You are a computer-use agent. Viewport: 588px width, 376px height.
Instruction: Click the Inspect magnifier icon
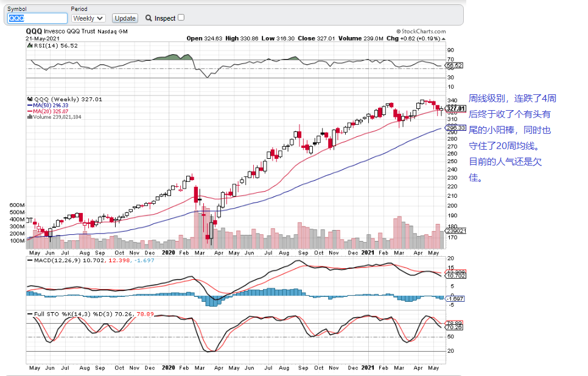pos(149,18)
